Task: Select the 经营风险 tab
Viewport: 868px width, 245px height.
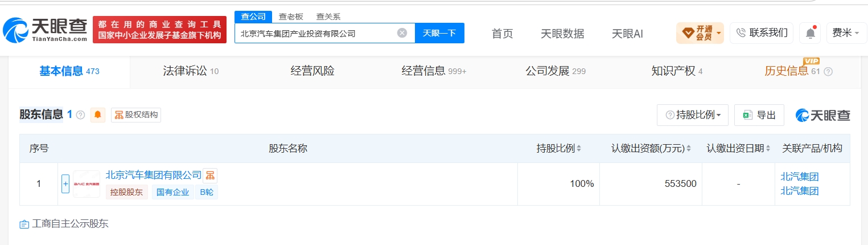Action: tap(312, 71)
